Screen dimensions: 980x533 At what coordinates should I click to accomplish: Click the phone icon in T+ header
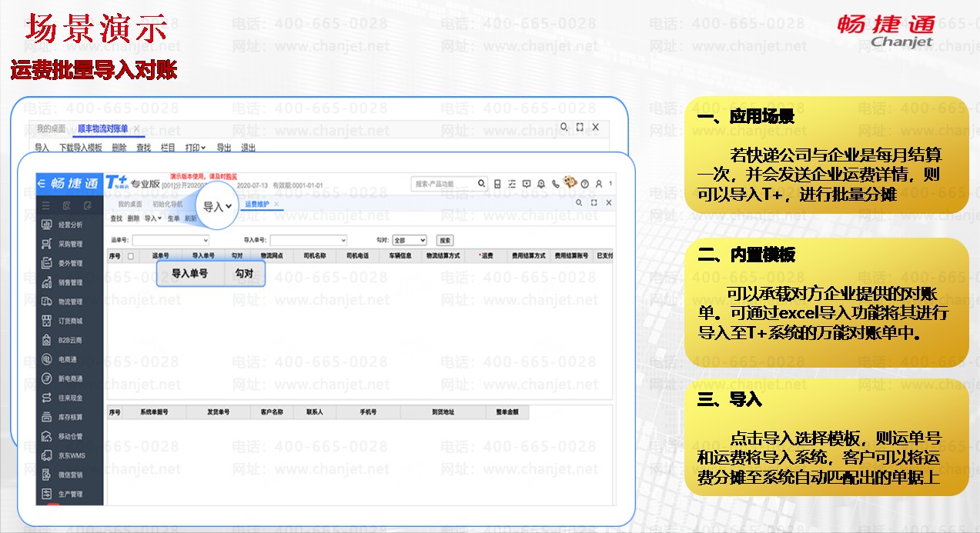pyautogui.click(x=555, y=184)
